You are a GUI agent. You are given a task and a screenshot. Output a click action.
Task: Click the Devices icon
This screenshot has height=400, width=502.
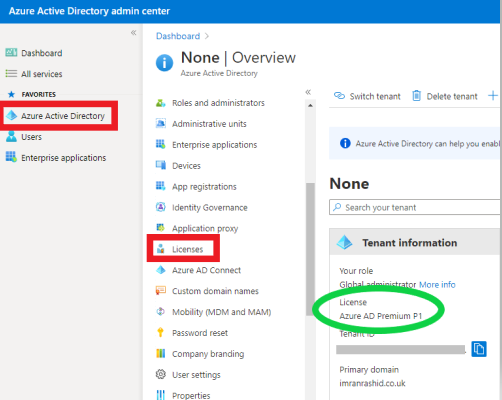tap(161, 165)
